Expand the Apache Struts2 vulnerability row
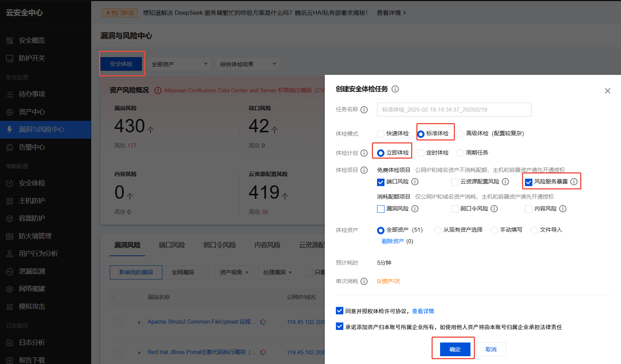621x364 pixels. pyautogui.click(x=139, y=322)
